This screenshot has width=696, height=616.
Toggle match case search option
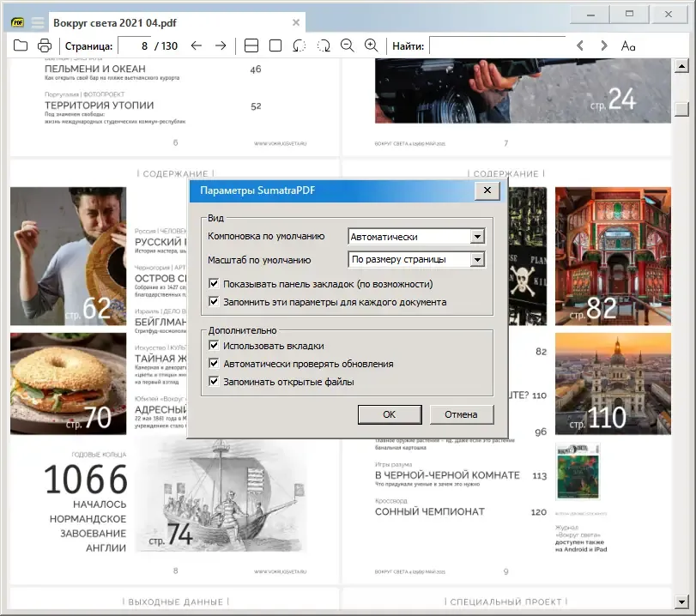point(628,45)
